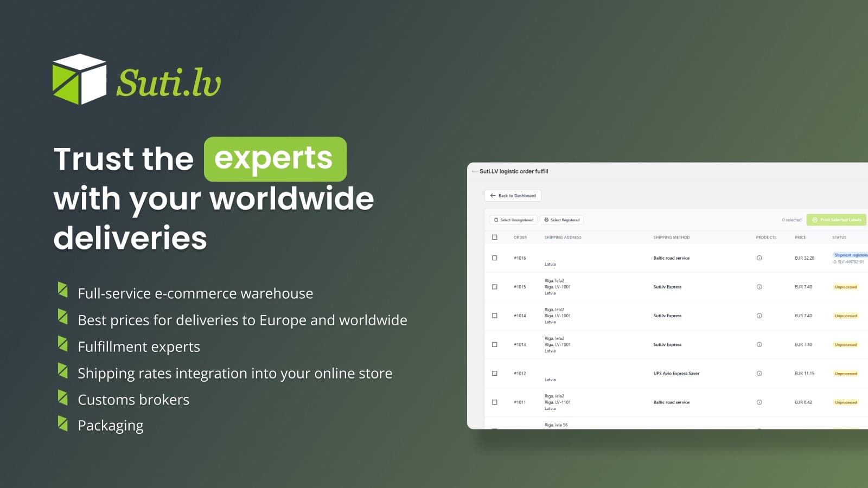This screenshot has height=488, width=868.
Task: Click the Select Unregistered button
Action: pos(513,220)
